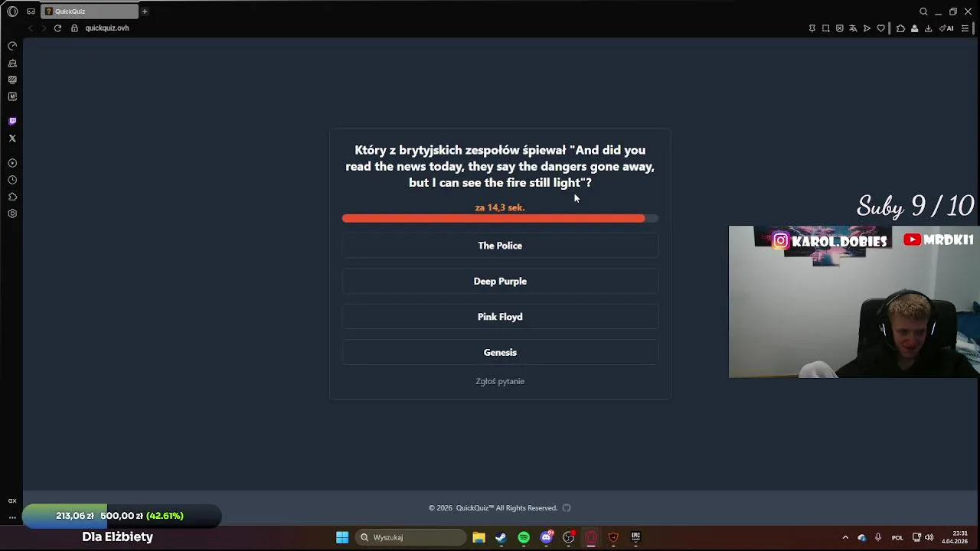Click the pin icon in address bar
980x551 pixels.
coord(812,28)
